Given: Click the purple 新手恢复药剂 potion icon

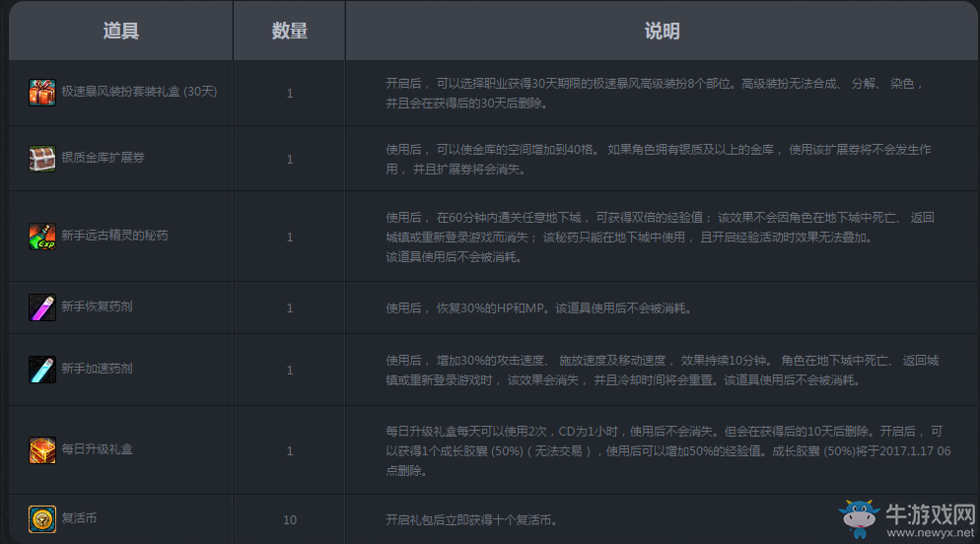Looking at the screenshot, I should 41,307.
